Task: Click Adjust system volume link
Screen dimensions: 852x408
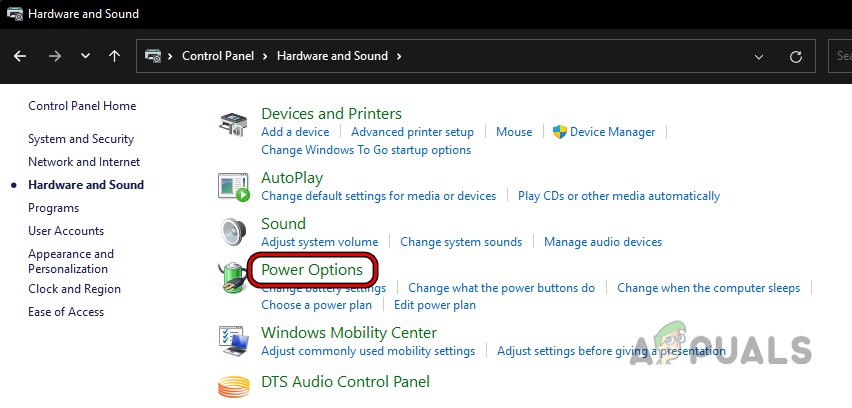Action: [x=319, y=242]
